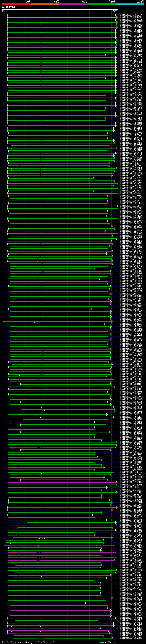Select hit UniRef100_A9U376
Screen dimensions: 146x644
(131, 22)
